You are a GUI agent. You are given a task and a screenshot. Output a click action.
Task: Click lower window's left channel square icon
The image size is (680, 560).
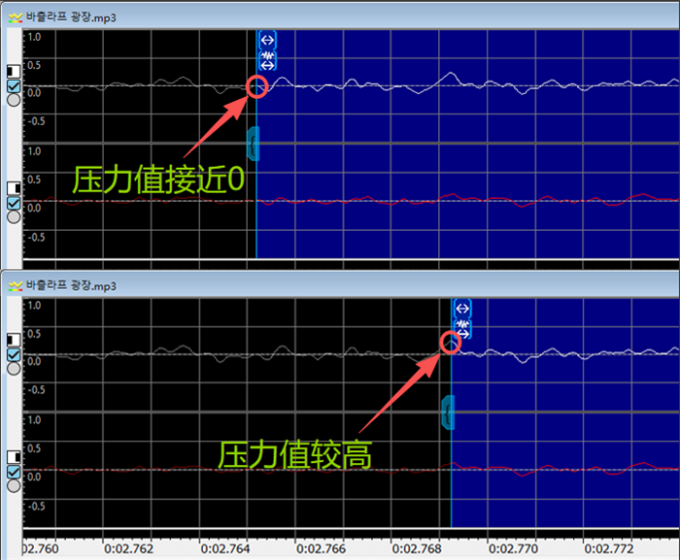pos(14,340)
